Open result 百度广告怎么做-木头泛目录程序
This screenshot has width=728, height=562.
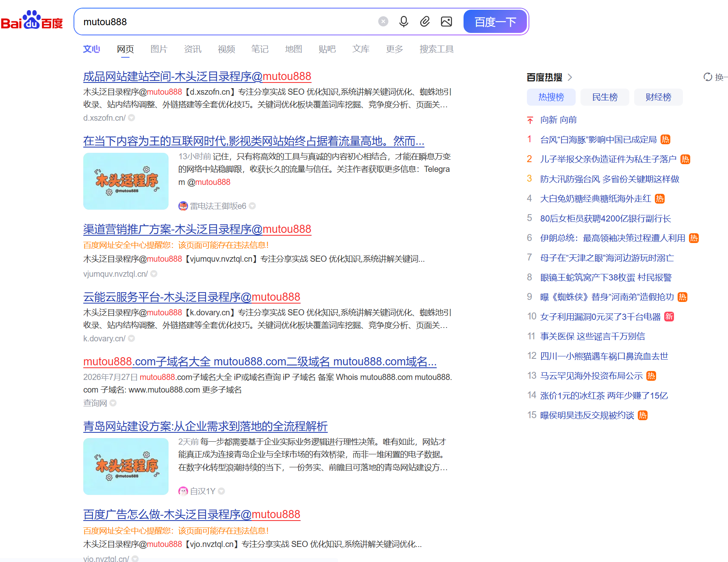[x=192, y=514]
